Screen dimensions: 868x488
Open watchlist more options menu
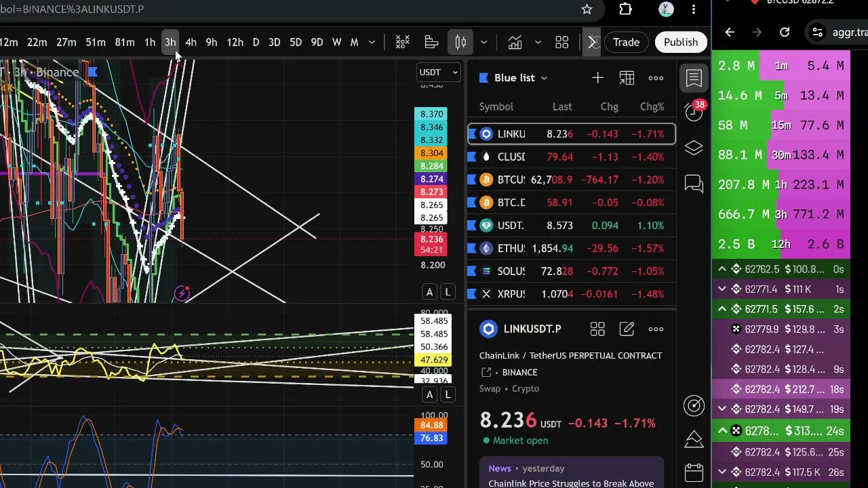tap(656, 78)
